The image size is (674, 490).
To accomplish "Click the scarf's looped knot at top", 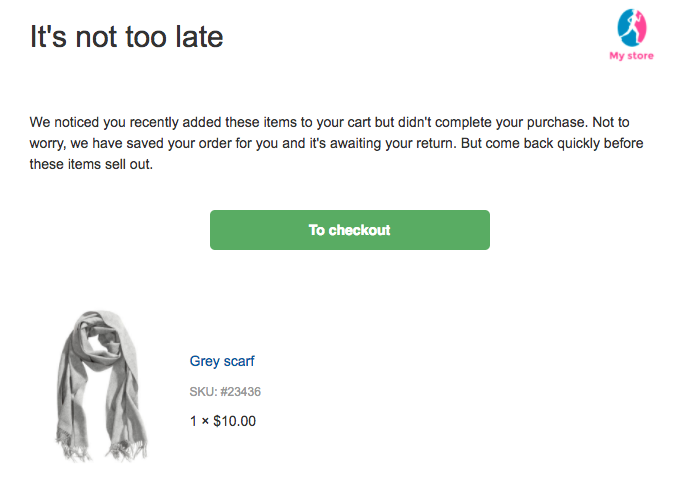I will (x=99, y=342).
